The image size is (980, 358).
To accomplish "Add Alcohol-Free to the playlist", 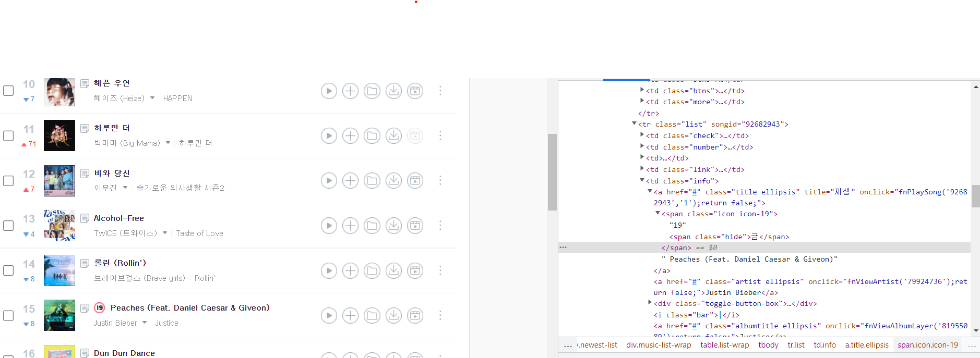I will click(350, 226).
